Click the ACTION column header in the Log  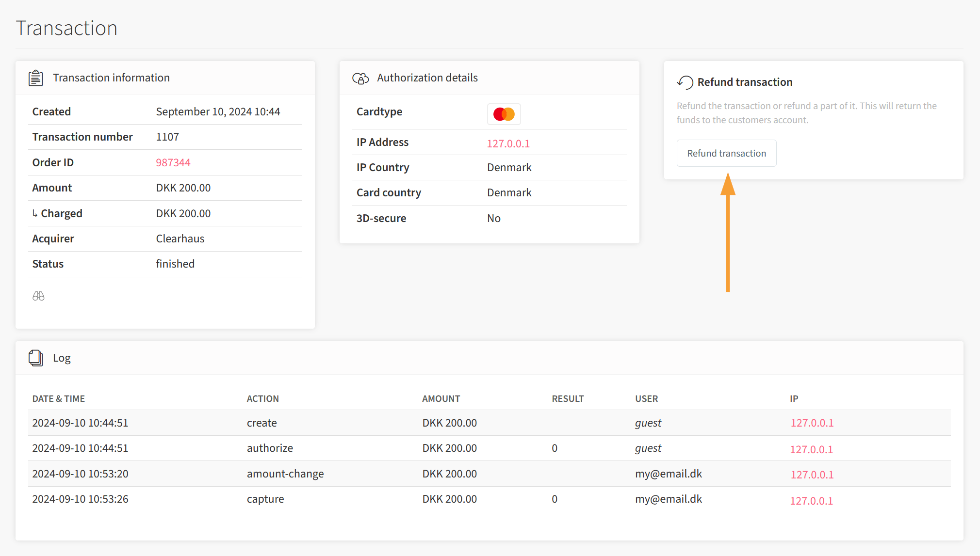(x=262, y=398)
